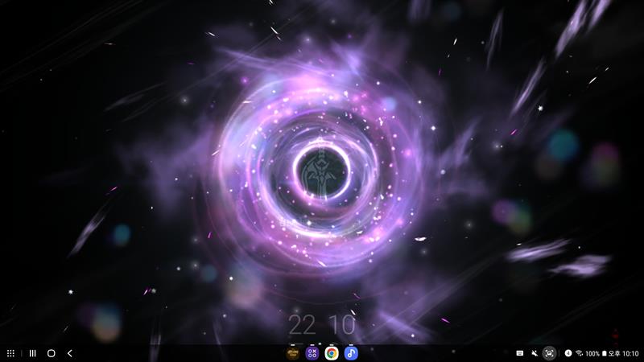Viewport: 644px width, 362px height.
Task: Open the gold game app in the taskbar
Action: click(x=293, y=353)
